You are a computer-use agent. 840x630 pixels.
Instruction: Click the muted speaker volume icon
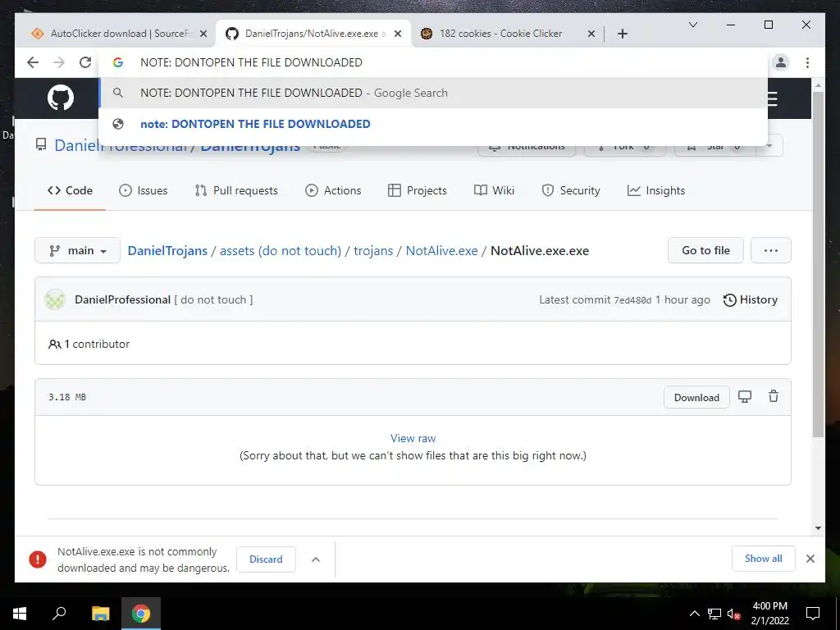coord(733,614)
